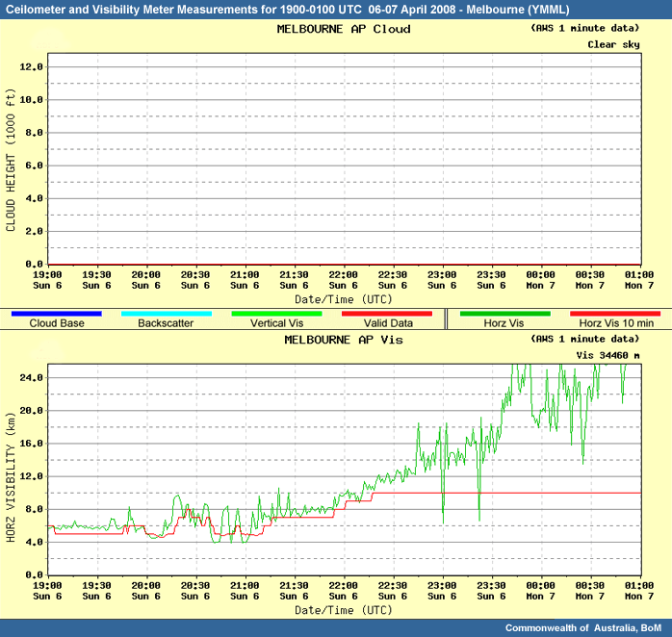
Task: Click 'Date/Time (UTC)' label below visibility chart
Action: click(344, 610)
